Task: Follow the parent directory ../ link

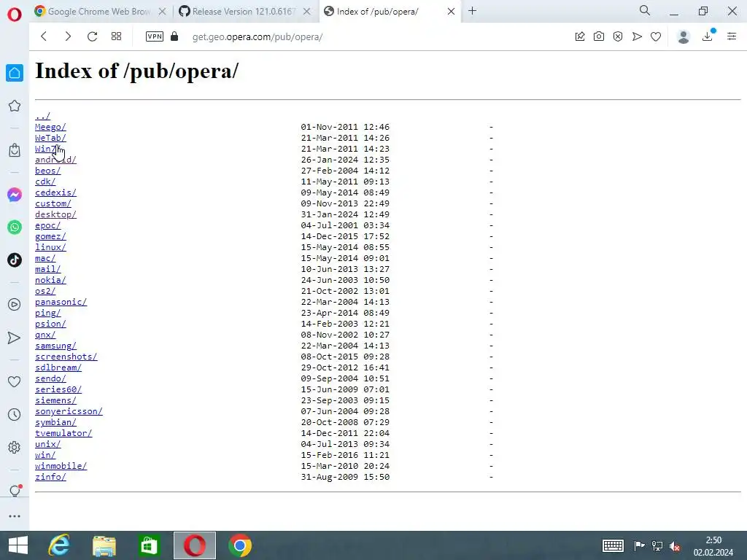Action: pyautogui.click(x=42, y=116)
